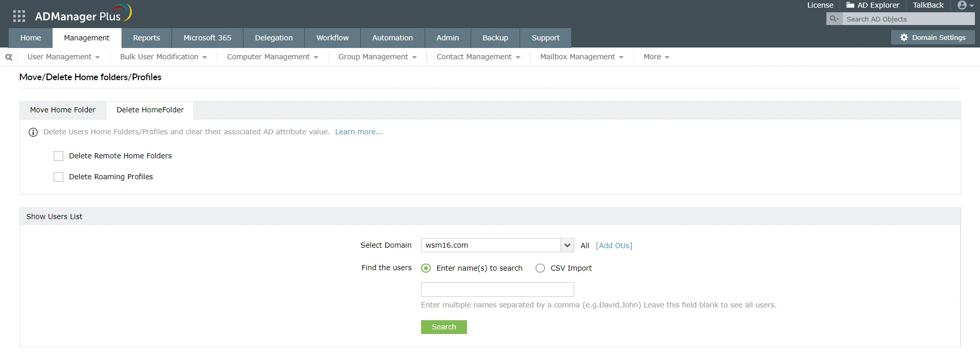Expand the Group Management dropdown
This screenshot has height=359, width=980.
(x=377, y=57)
